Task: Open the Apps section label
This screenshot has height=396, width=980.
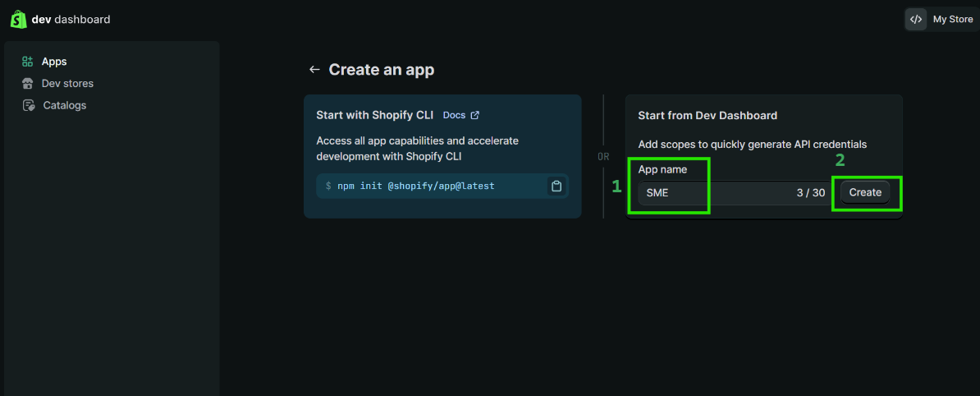Action: [54, 62]
